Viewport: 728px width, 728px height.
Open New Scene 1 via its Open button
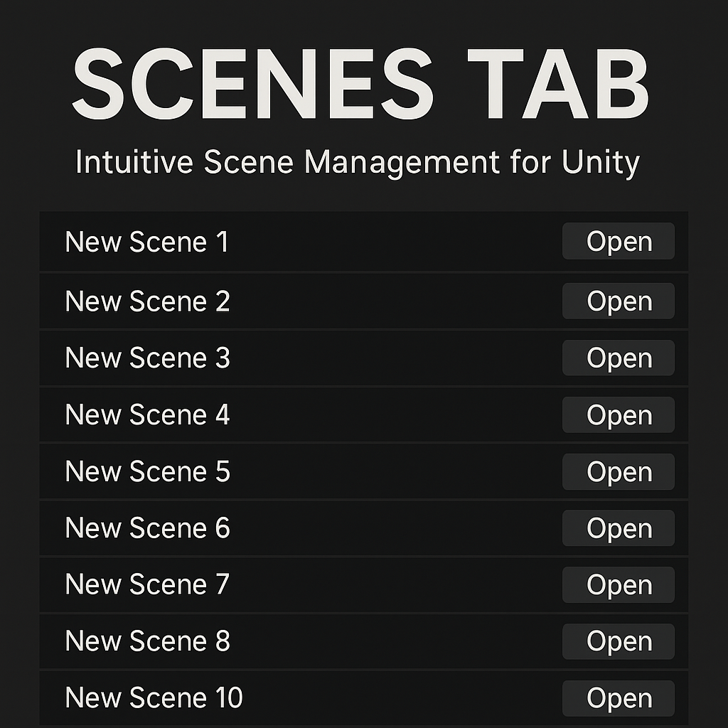coord(618,241)
